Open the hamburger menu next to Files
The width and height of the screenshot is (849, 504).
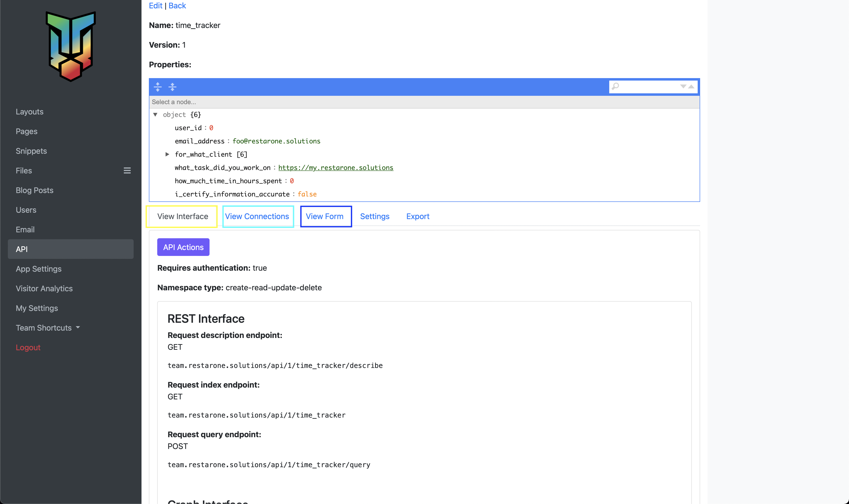tap(127, 170)
